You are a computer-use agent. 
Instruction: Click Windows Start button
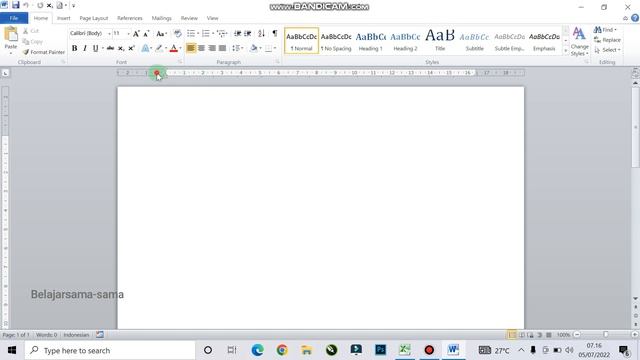point(12,350)
